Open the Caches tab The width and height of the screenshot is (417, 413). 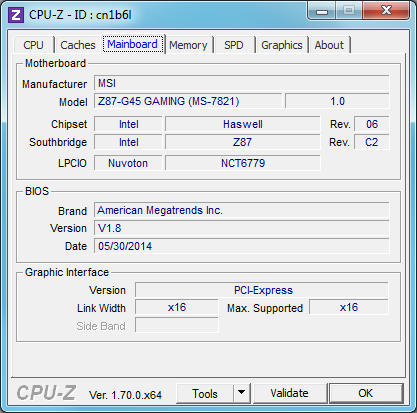(x=78, y=45)
